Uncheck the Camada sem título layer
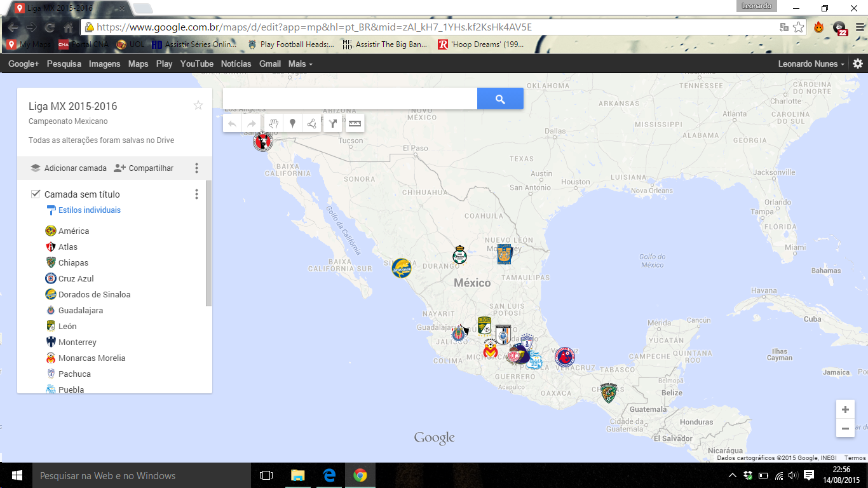 (x=35, y=194)
